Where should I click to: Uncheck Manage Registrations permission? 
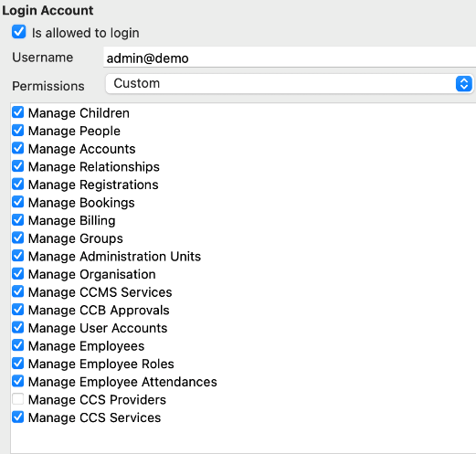click(18, 185)
